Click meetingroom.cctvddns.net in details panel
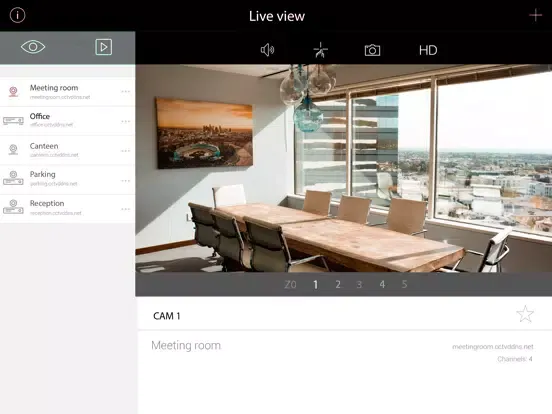This screenshot has height=414, width=552. (x=493, y=347)
